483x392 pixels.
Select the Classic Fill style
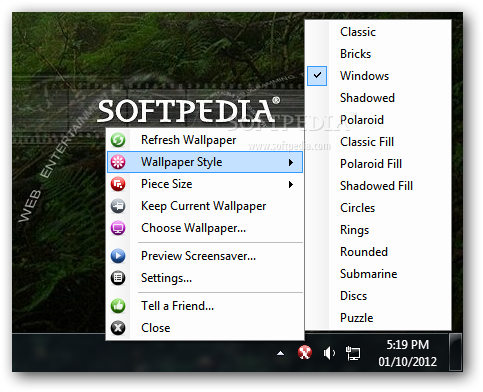[378, 142]
